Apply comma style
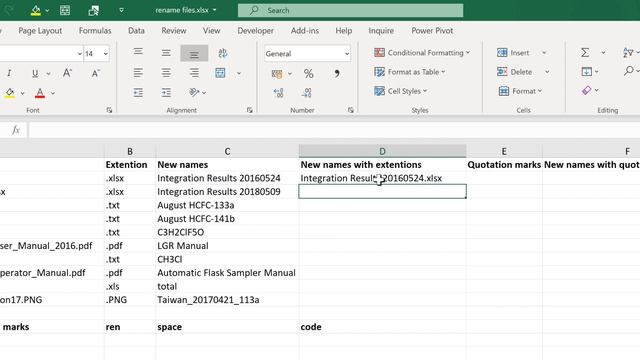 [x=337, y=73]
